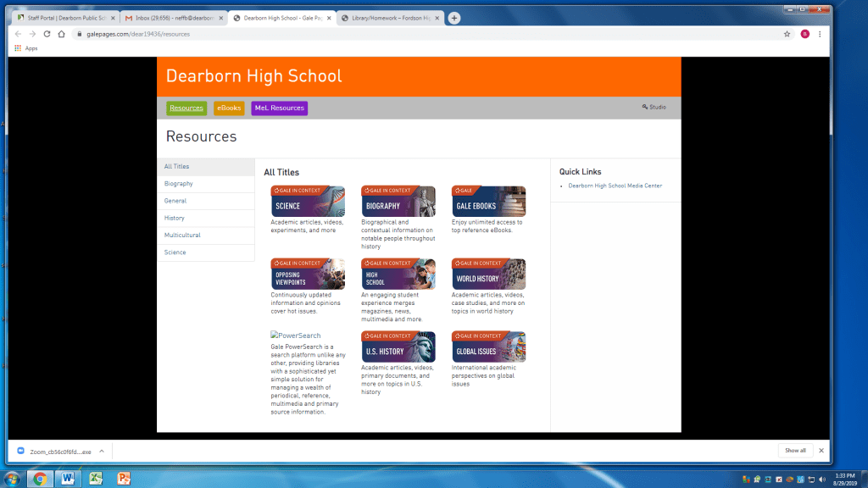Filter by Biography in the sidebar
Image resolution: width=868 pixels, height=488 pixels.
tap(206, 184)
